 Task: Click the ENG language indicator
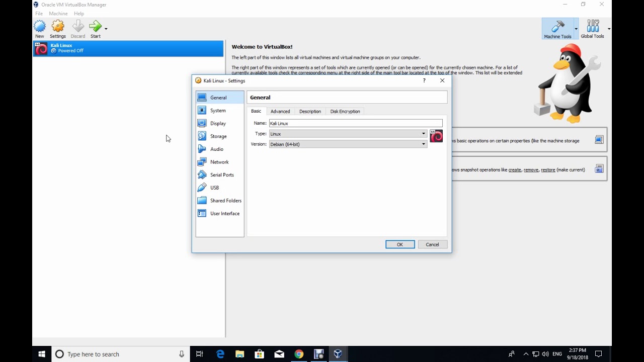click(x=557, y=354)
